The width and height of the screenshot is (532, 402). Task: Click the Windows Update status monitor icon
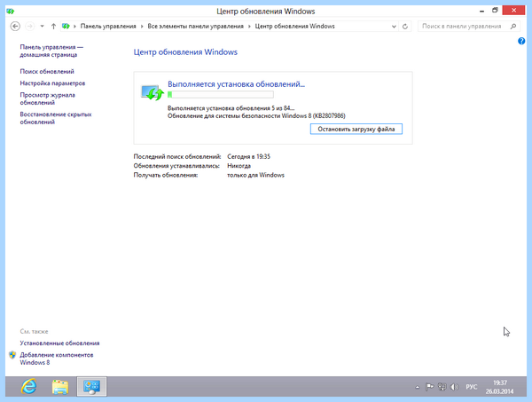153,92
